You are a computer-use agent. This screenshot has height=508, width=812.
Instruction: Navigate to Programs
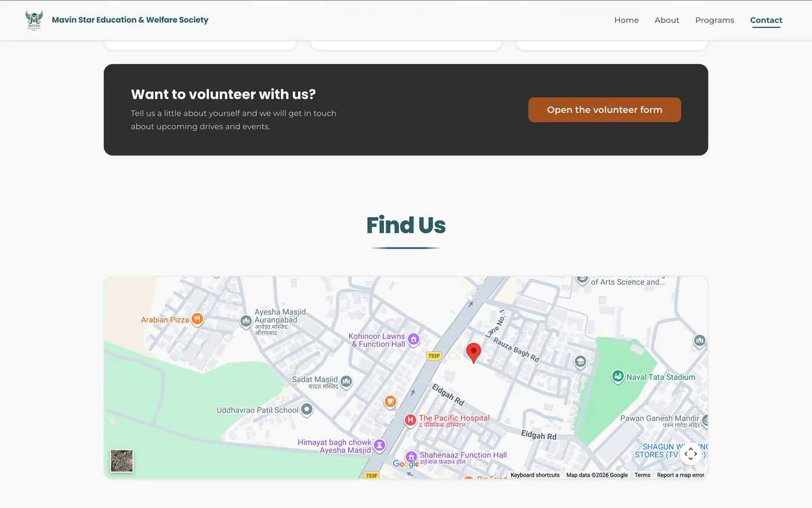coord(715,20)
